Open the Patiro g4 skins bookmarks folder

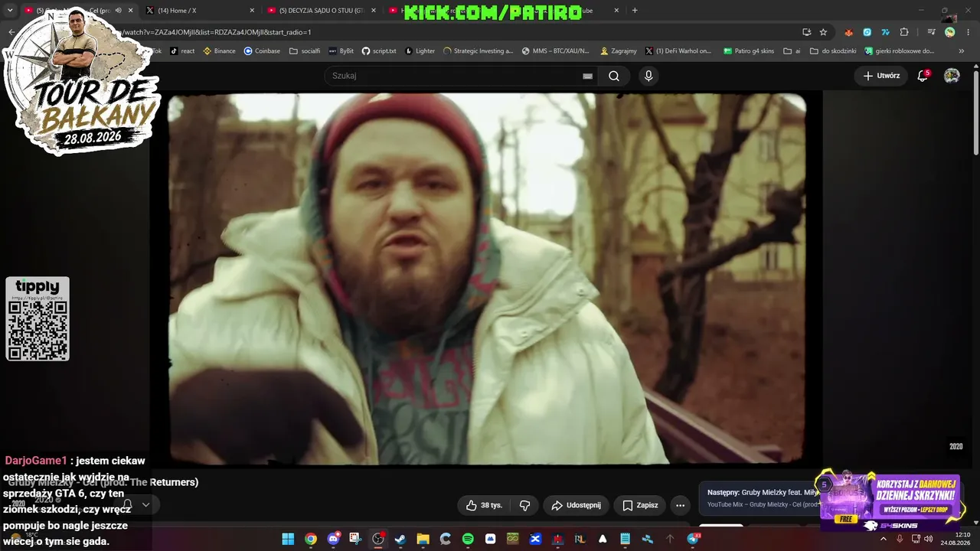749,51
